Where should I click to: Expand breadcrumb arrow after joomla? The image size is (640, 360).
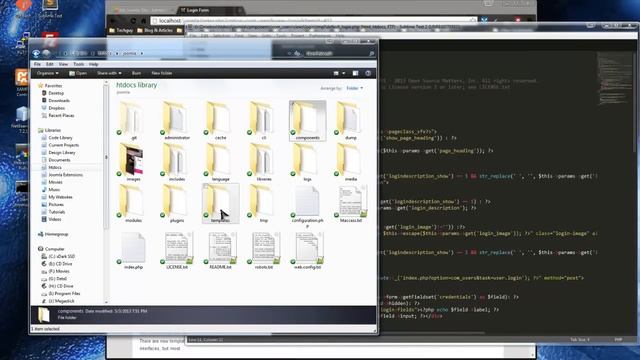pyautogui.click(x=142, y=53)
